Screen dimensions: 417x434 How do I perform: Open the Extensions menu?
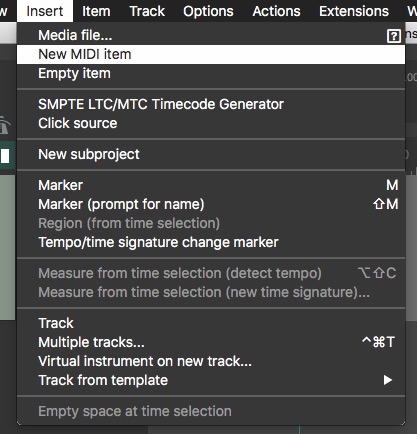pyautogui.click(x=354, y=11)
